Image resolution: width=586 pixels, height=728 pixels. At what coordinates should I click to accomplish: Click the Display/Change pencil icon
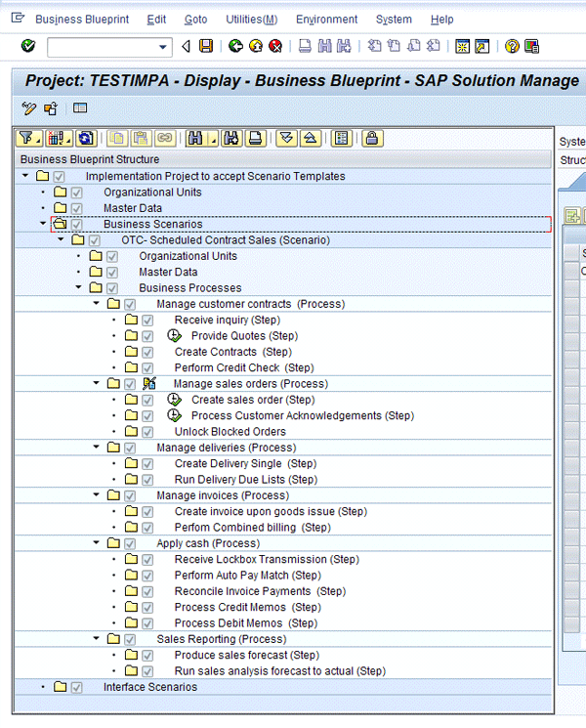tap(29, 108)
